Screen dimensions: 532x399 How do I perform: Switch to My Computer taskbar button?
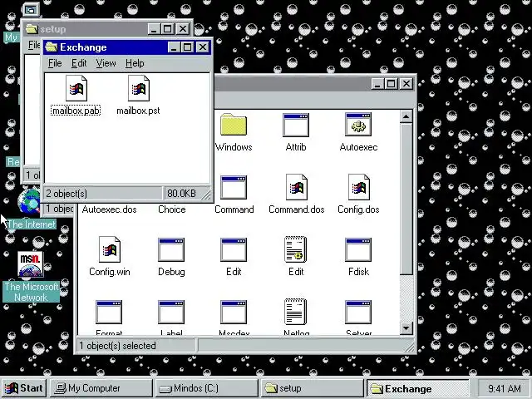pyautogui.click(x=101, y=388)
